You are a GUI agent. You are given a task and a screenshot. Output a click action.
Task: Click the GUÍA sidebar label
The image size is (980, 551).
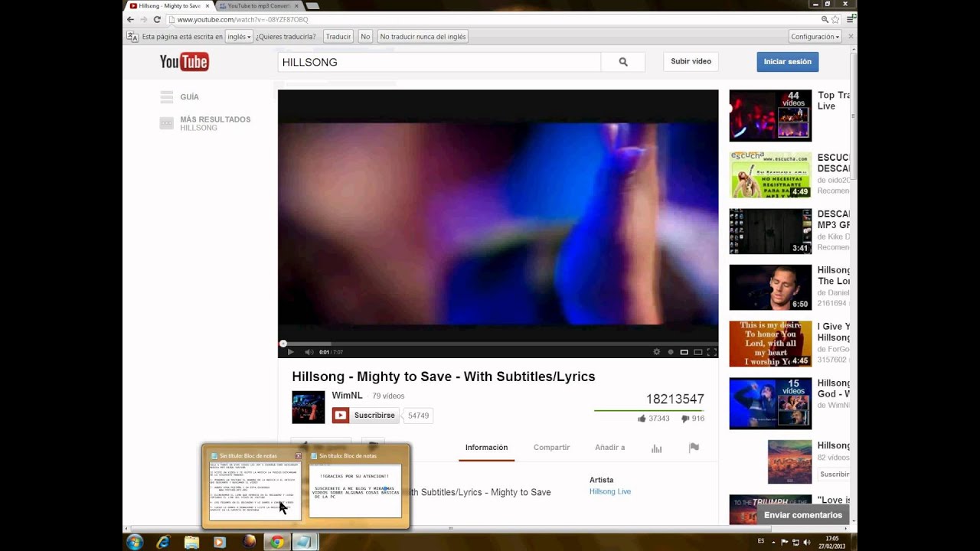(x=189, y=97)
